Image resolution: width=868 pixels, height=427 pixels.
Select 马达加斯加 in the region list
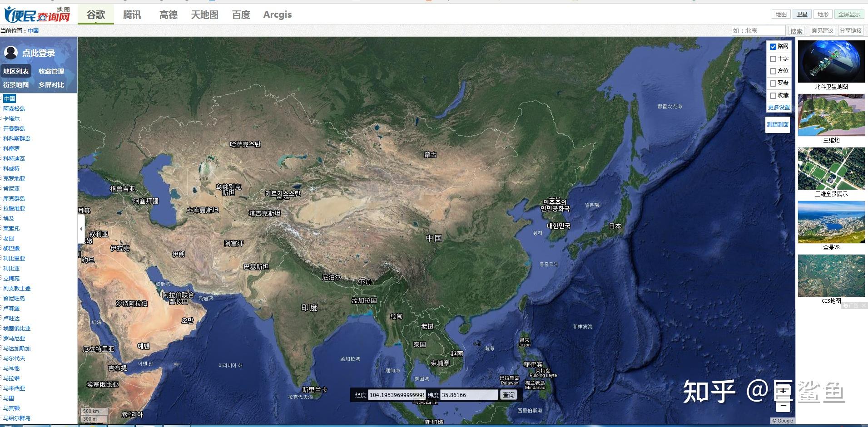(17, 348)
